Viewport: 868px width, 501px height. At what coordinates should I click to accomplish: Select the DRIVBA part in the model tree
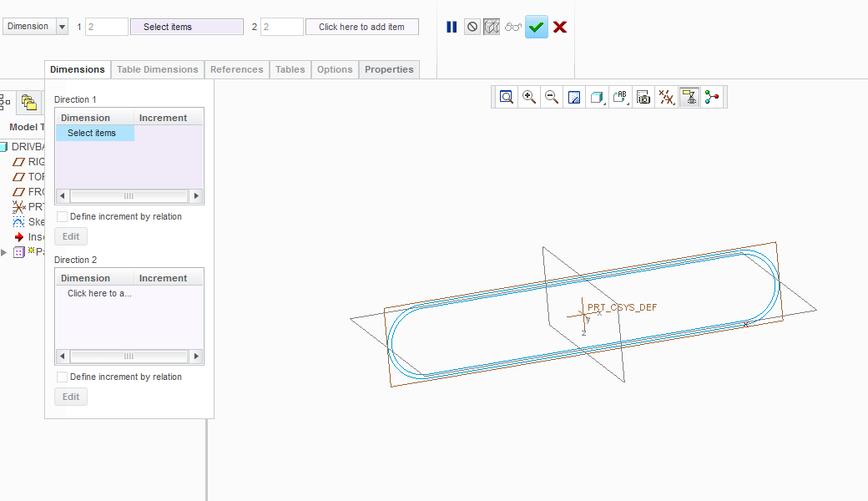point(23,147)
